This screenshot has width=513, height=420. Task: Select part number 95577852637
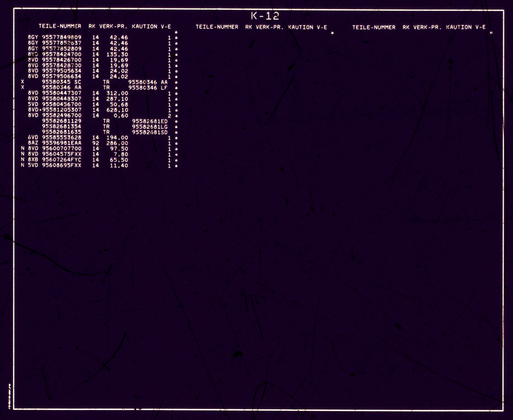point(62,43)
